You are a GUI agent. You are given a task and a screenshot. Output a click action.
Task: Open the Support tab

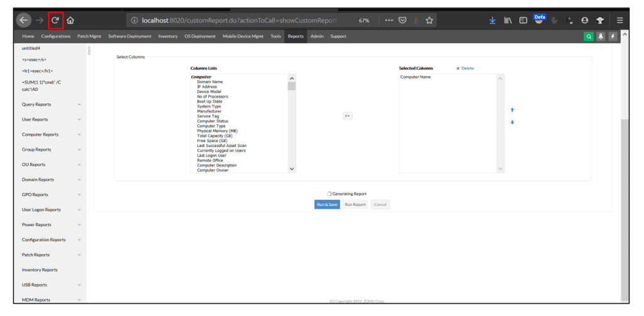[338, 36]
